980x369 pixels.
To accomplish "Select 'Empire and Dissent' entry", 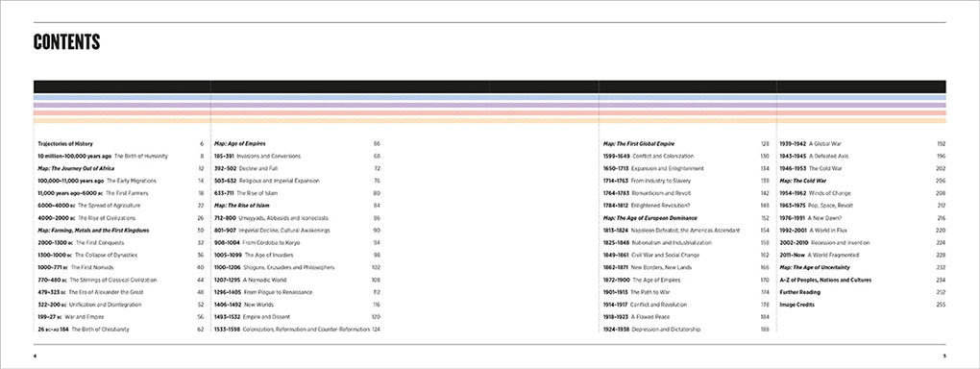I will [x=267, y=317].
